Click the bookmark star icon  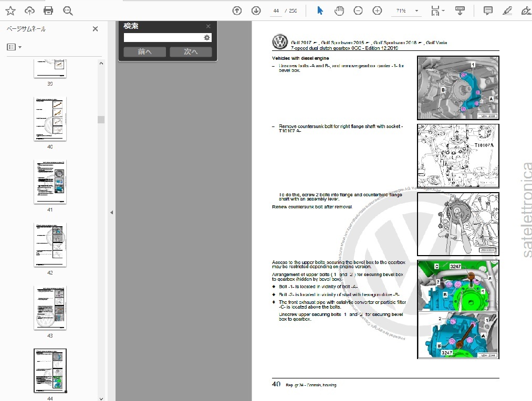pyautogui.click(x=11, y=11)
